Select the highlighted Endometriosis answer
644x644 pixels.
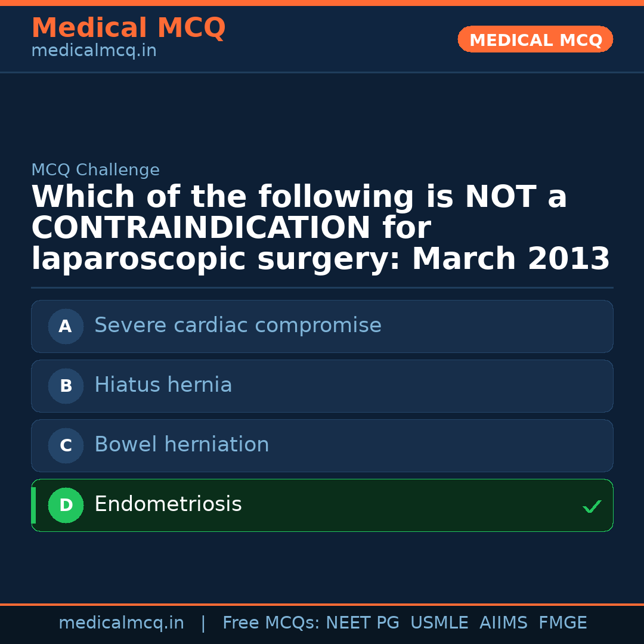coord(168,504)
